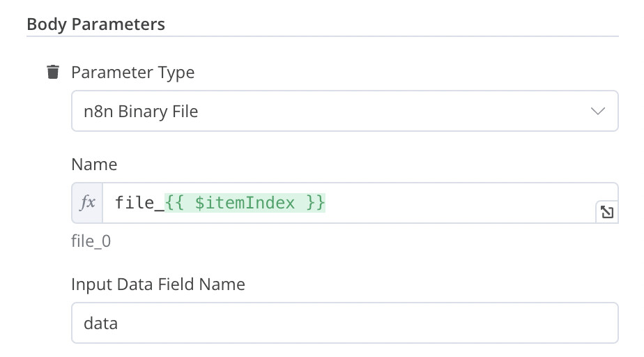Toggle the fx expression mode icon
Screen dimensions: 644x357
87,203
